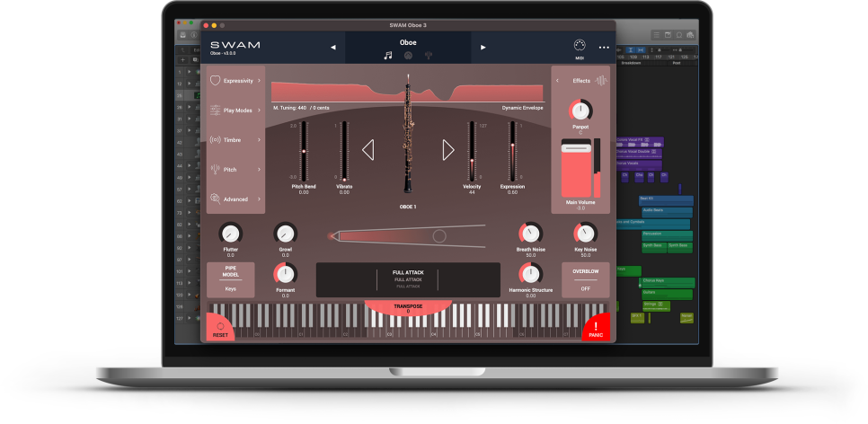Click the 0 cents tuning value
Viewport: 868px width, 424px height.
pos(323,108)
